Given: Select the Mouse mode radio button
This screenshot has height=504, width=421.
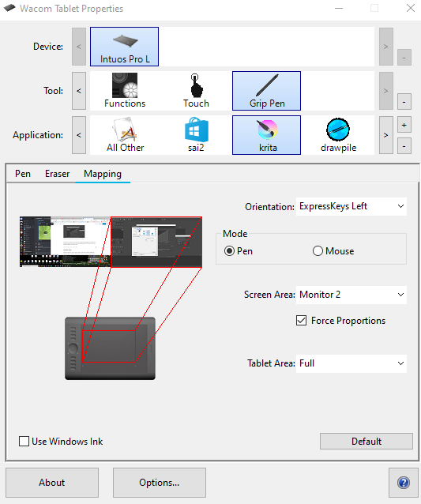Looking at the screenshot, I should (318, 251).
